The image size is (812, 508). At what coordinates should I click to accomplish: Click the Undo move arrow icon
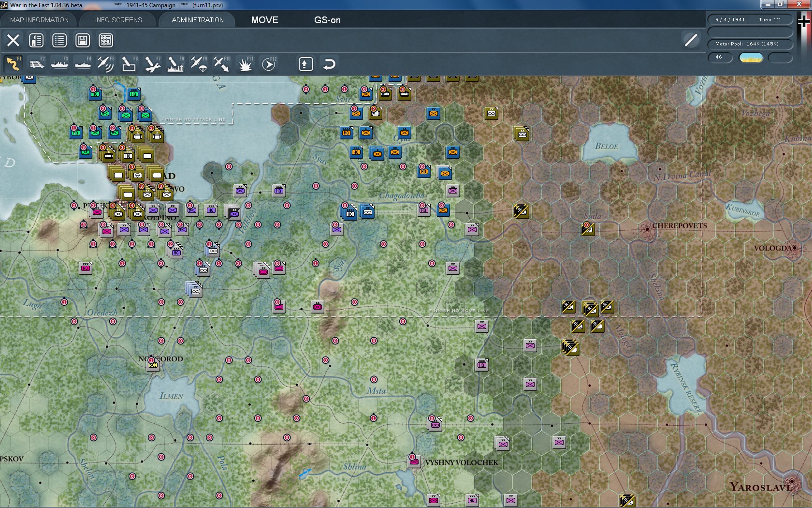click(x=329, y=64)
